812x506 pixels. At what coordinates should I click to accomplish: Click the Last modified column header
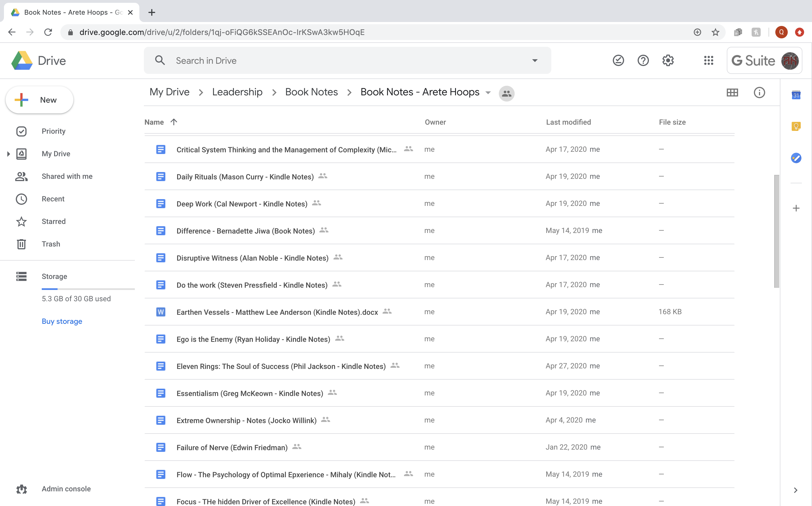(x=568, y=122)
